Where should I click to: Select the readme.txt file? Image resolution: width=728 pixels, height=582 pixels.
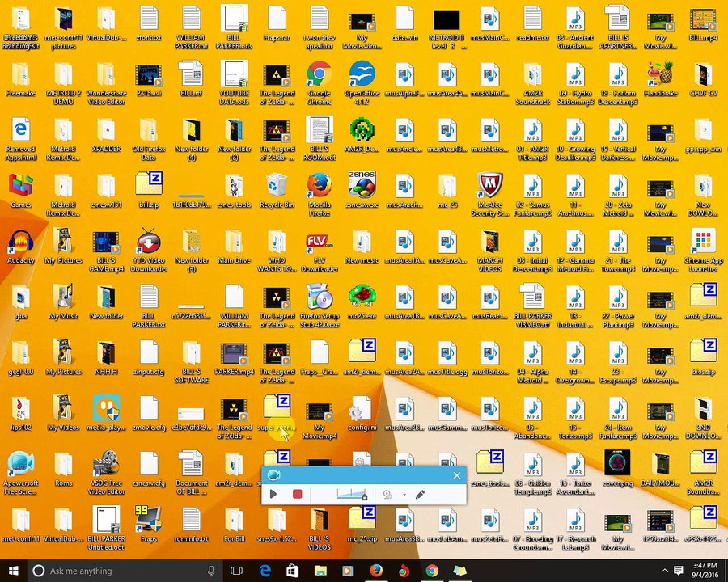coord(533,24)
